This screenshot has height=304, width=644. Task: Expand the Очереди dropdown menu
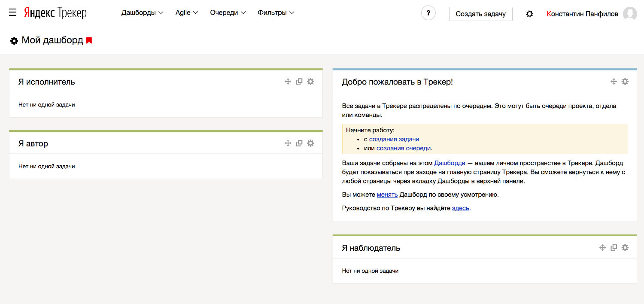(228, 13)
